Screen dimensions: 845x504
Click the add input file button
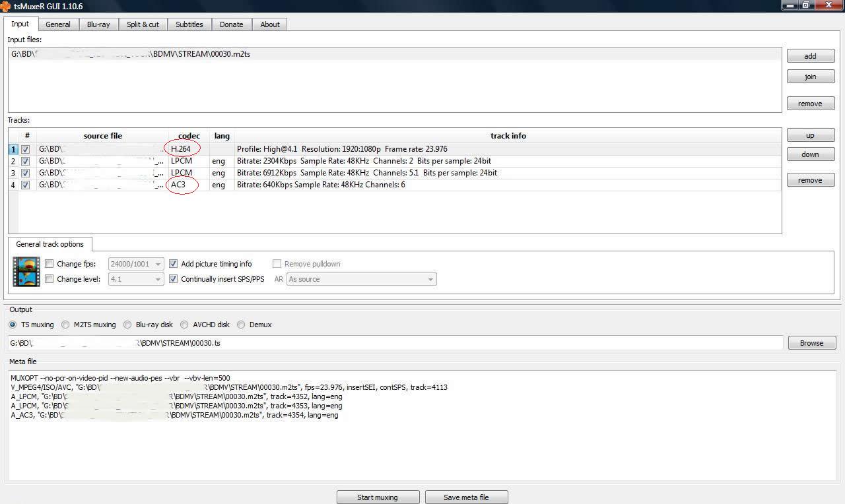(x=811, y=56)
